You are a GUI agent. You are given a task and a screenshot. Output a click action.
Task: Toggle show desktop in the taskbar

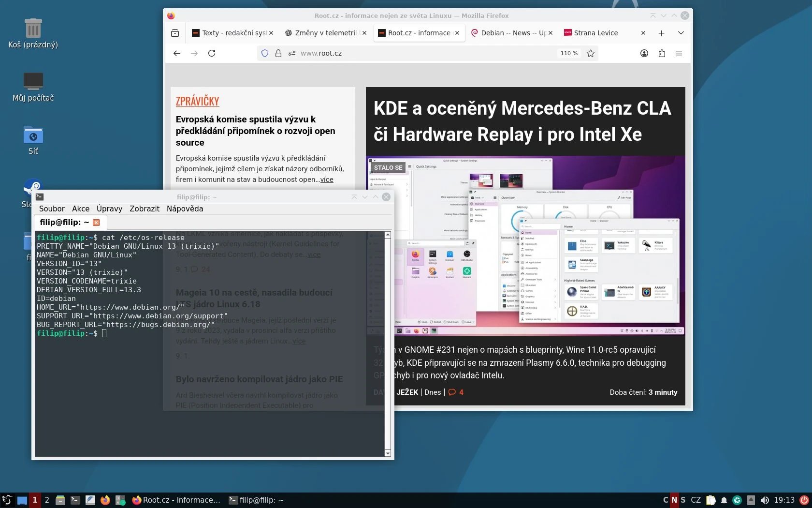point(22,500)
